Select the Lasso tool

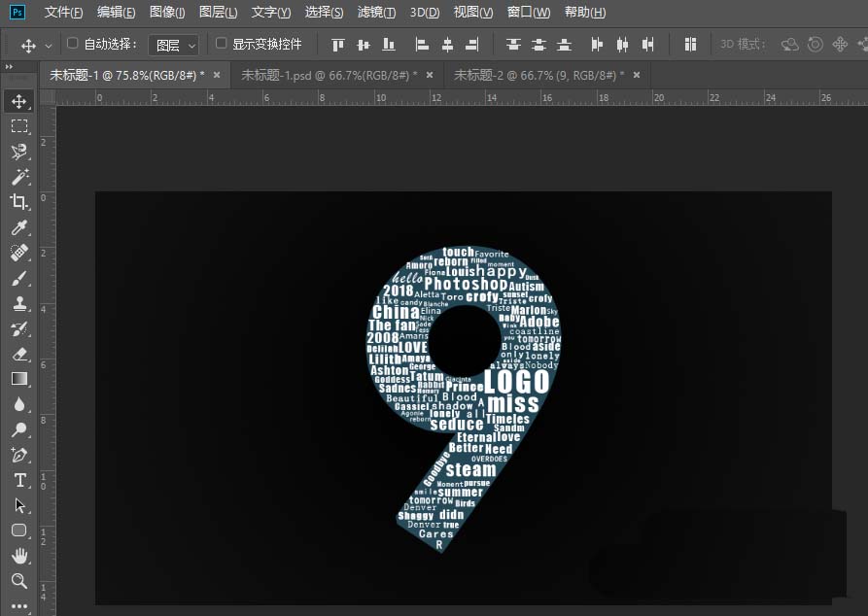(19, 152)
